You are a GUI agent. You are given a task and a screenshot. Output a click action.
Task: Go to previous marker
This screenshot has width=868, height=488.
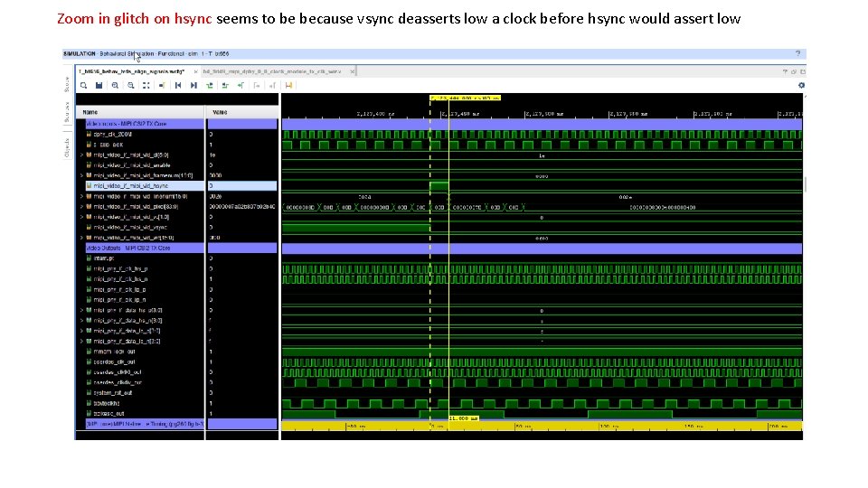coord(256,85)
